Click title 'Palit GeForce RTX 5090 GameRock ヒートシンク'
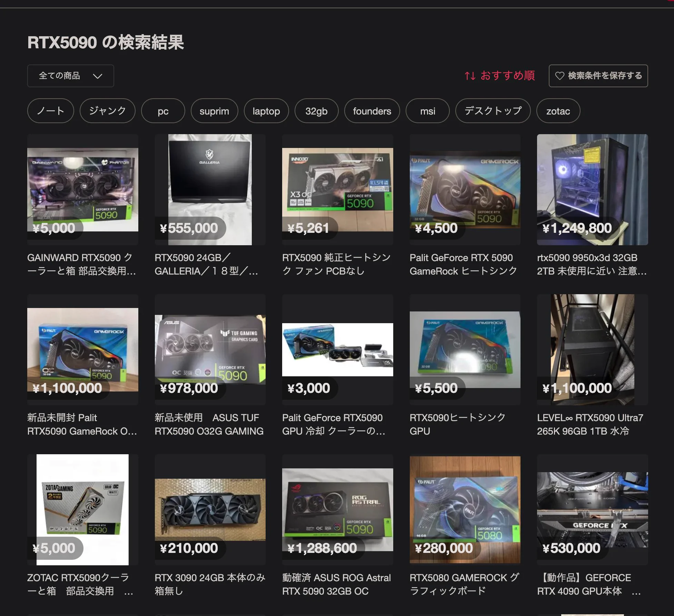 click(x=463, y=264)
